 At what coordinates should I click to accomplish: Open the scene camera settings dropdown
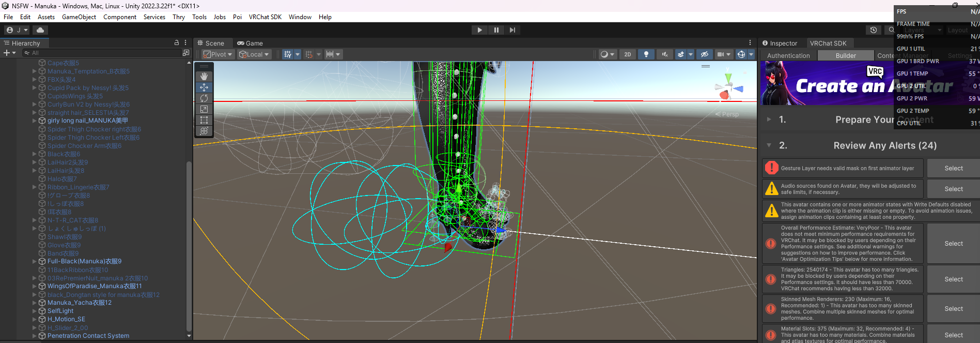click(x=723, y=54)
